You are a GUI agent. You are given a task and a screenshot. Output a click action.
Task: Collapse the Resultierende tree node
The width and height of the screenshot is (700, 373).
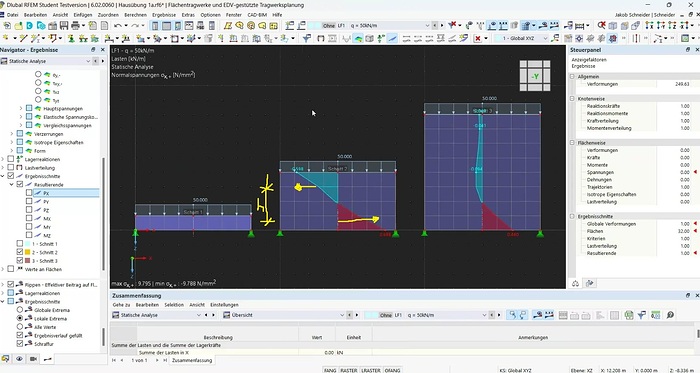(12, 184)
